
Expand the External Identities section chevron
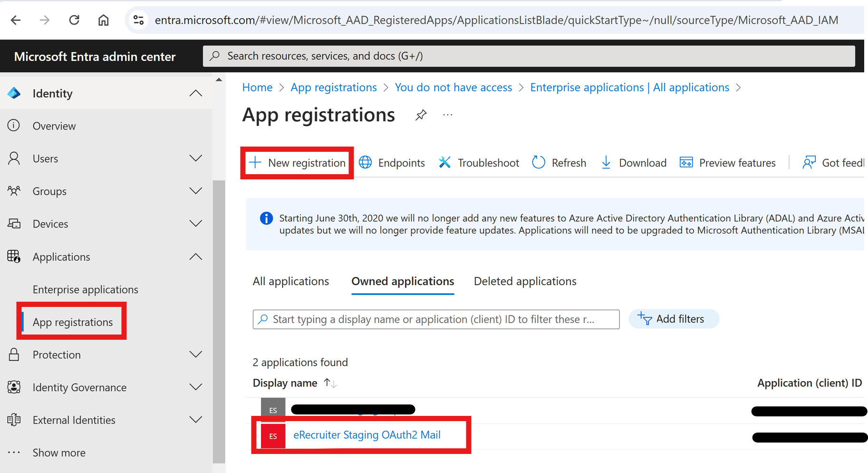coord(196,420)
